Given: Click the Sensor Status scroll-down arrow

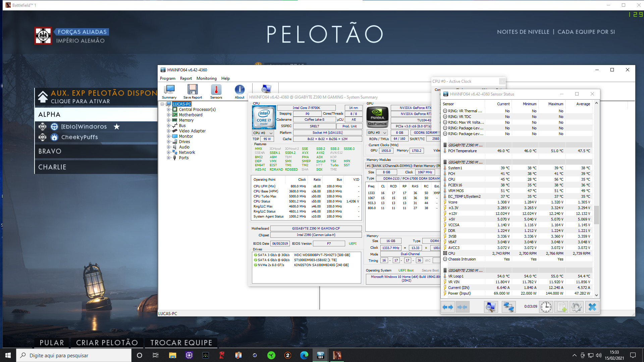Looking at the screenshot, I should [x=596, y=295].
